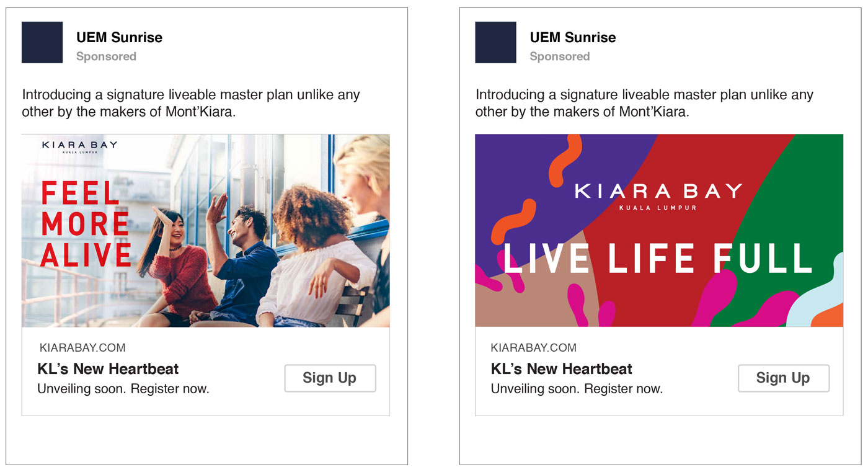The height and width of the screenshot is (472, 868).
Task: Click the red "FEEL MORE ALIVE" text
Action: [86, 225]
